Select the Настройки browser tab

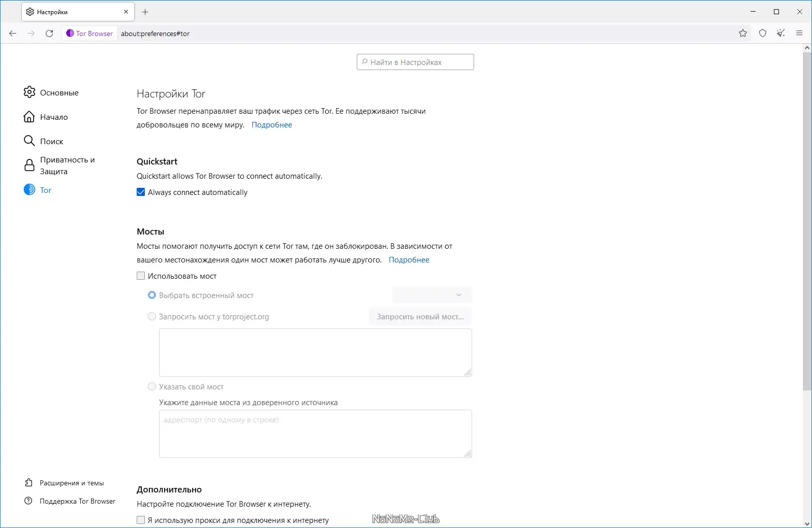pos(78,12)
